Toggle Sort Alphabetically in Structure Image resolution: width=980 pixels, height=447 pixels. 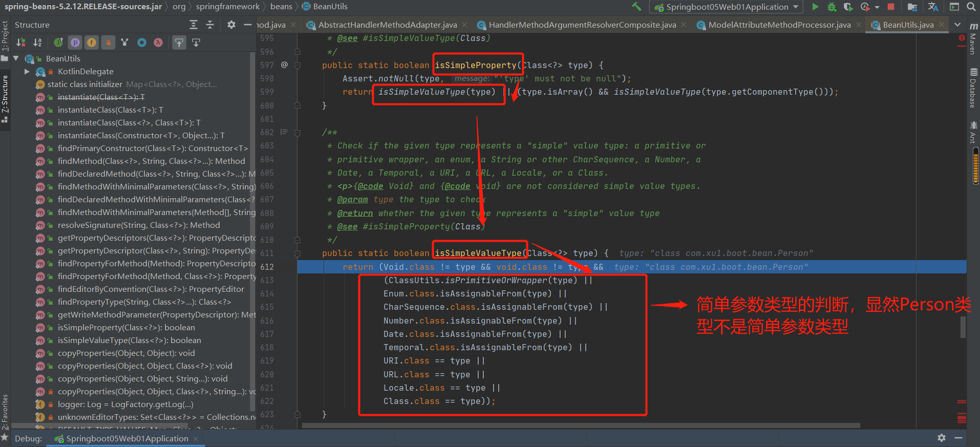point(37,42)
